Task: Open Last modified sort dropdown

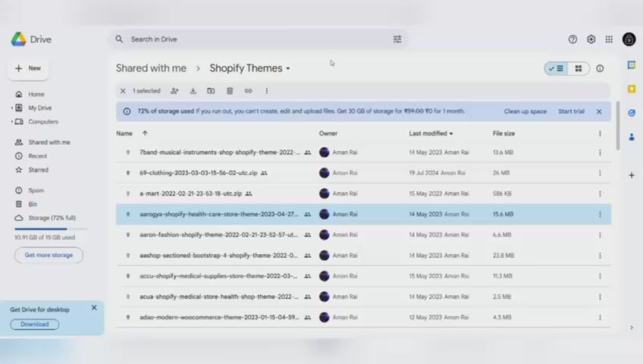Action: (x=451, y=133)
